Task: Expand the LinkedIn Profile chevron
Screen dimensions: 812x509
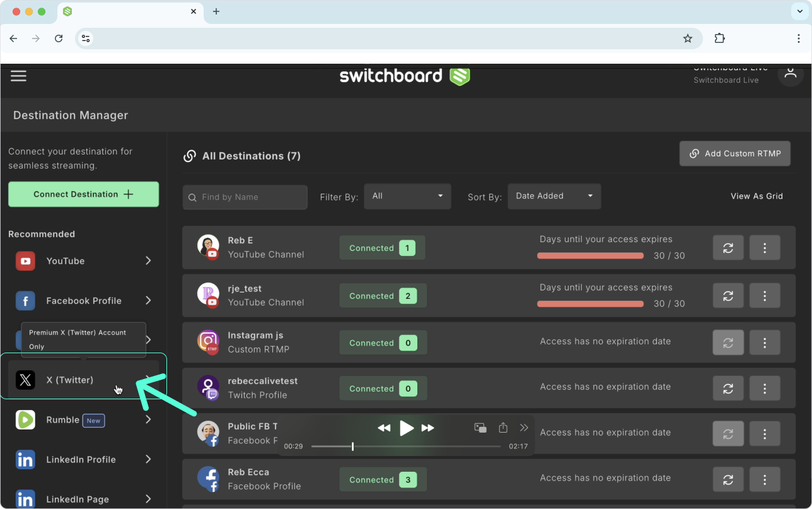Action: [148, 459]
